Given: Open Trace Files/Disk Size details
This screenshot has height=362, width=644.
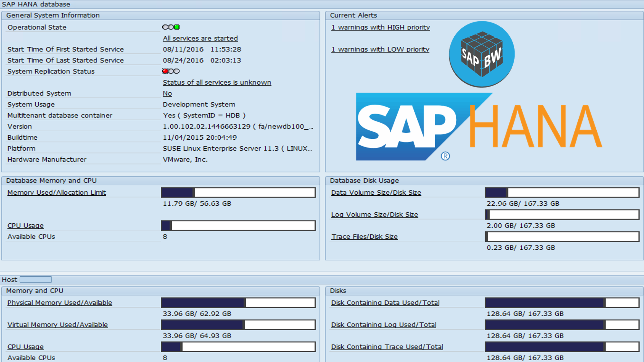Looking at the screenshot, I should pos(364,237).
